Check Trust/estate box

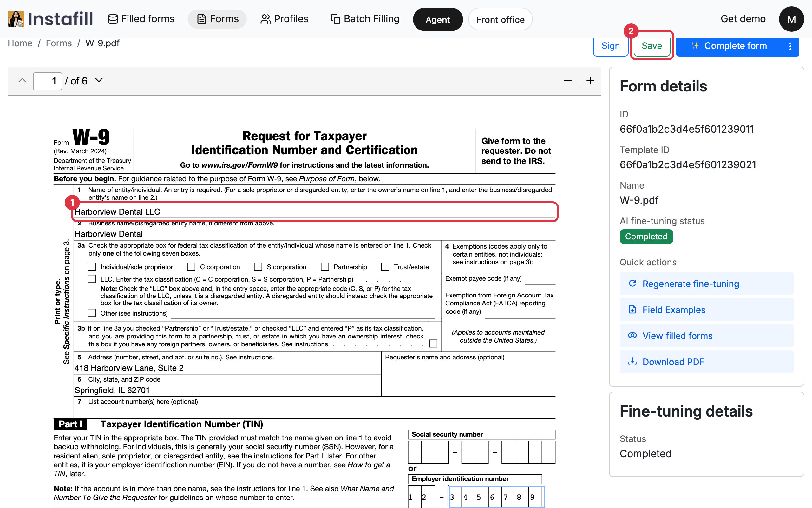coord(385,266)
